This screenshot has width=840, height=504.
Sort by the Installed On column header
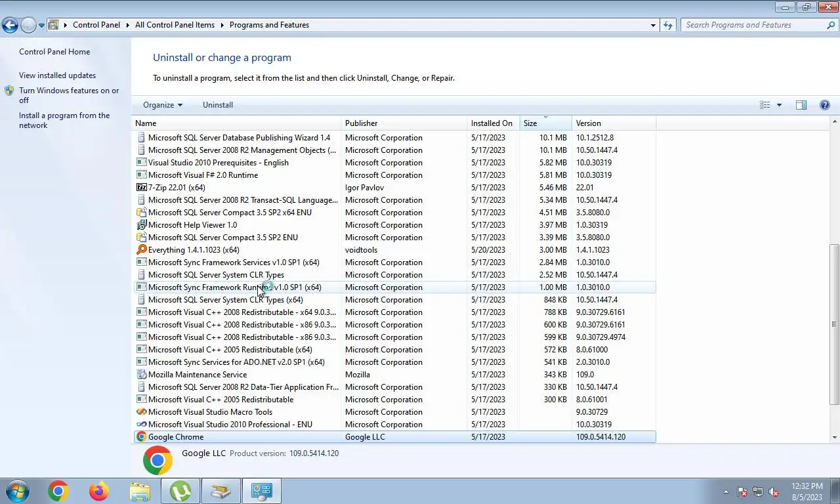click(x=493, y=123)
